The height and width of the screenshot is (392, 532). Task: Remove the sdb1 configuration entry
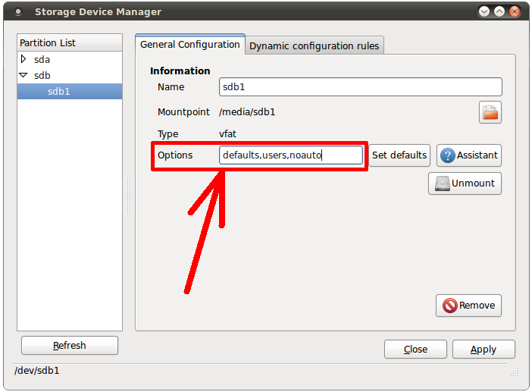(468, 306)
